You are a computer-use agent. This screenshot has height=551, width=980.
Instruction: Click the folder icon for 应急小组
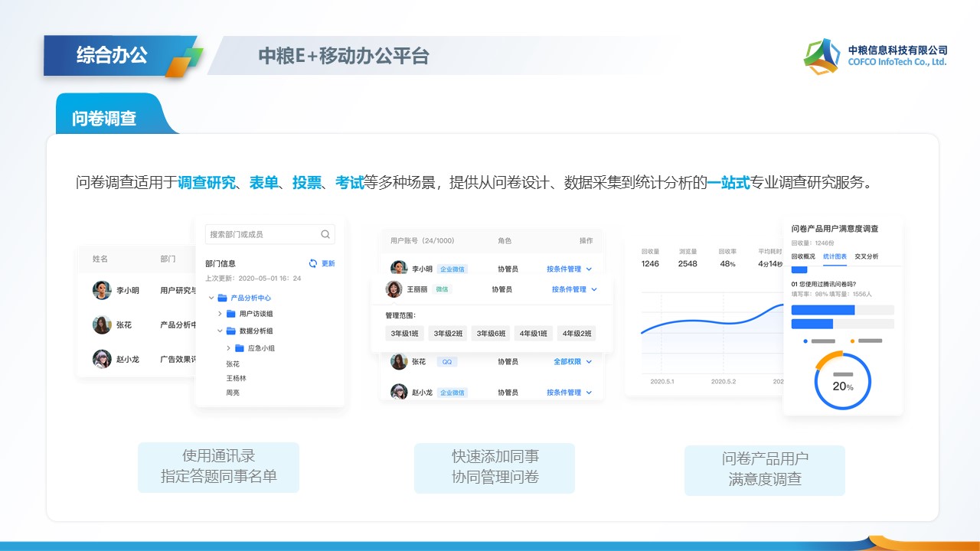point(239,348)
